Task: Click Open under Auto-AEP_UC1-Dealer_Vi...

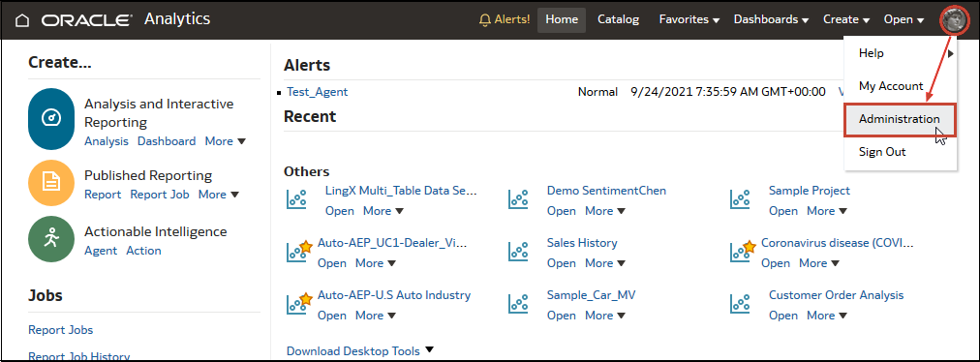Action: 332,263
